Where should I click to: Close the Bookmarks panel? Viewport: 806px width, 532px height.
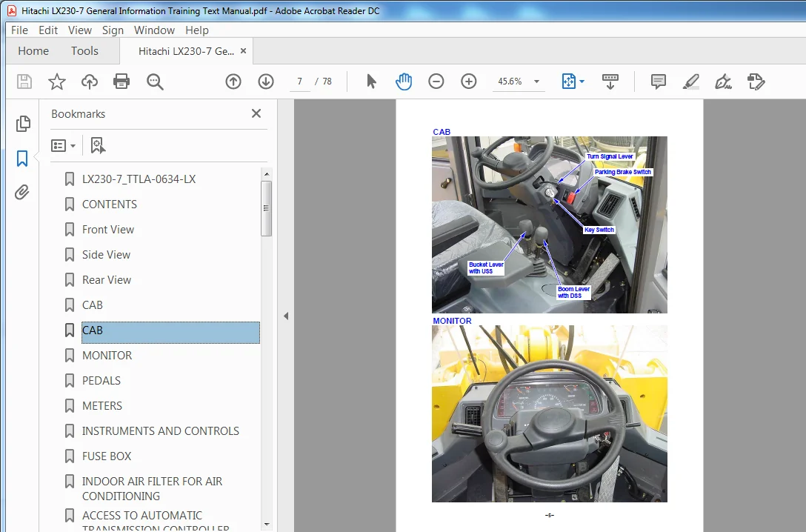[256, 113]
